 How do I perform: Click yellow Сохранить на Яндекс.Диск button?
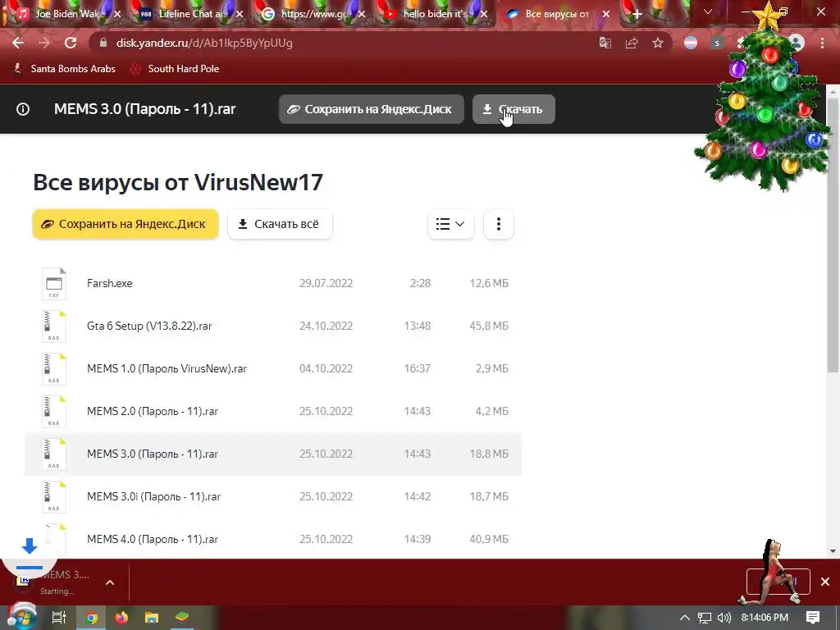point(126,224)
